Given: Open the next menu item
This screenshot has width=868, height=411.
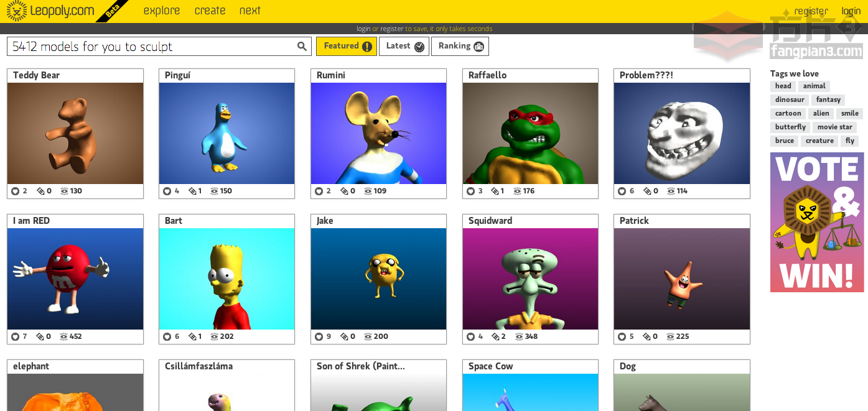Looking at the screenshot, I should coord(250,11).
